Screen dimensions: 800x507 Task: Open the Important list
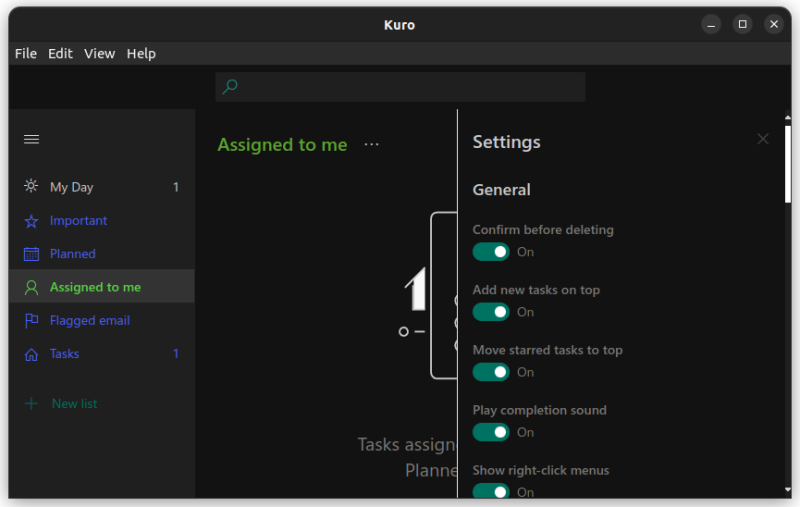pos(102,221)
